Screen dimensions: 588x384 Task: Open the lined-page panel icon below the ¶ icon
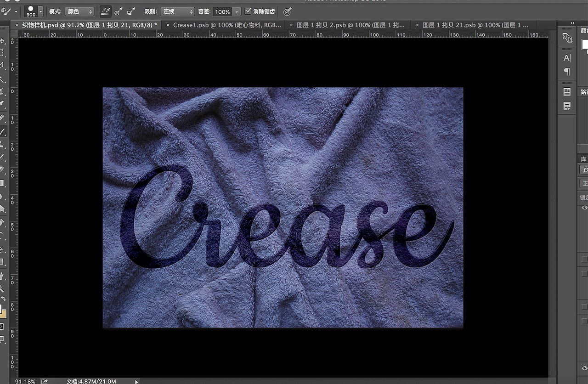(567, 92)
